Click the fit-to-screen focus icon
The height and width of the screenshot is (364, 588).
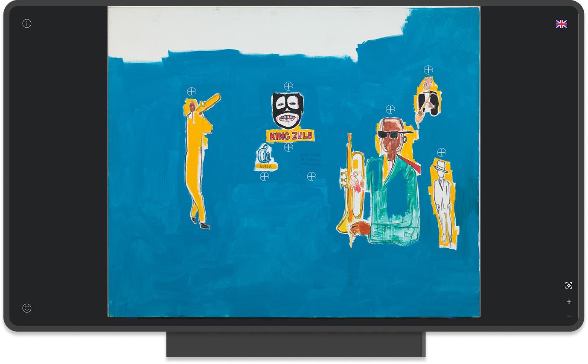point(568,286)
